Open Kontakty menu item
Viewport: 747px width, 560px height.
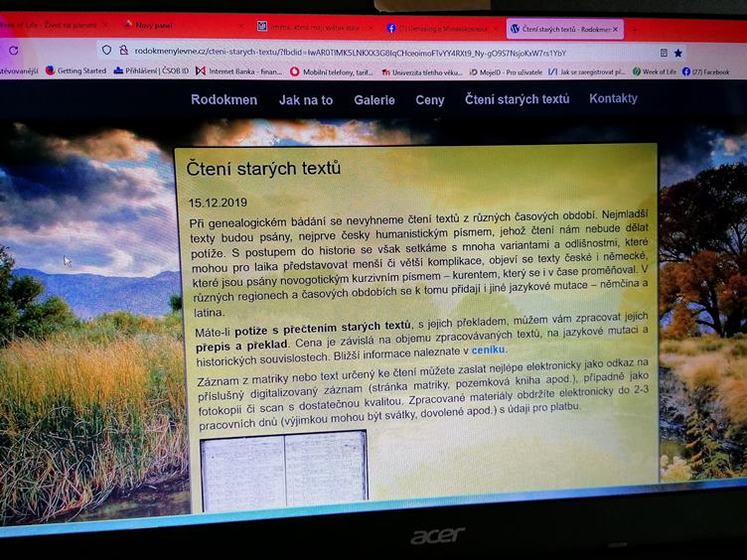613,98
